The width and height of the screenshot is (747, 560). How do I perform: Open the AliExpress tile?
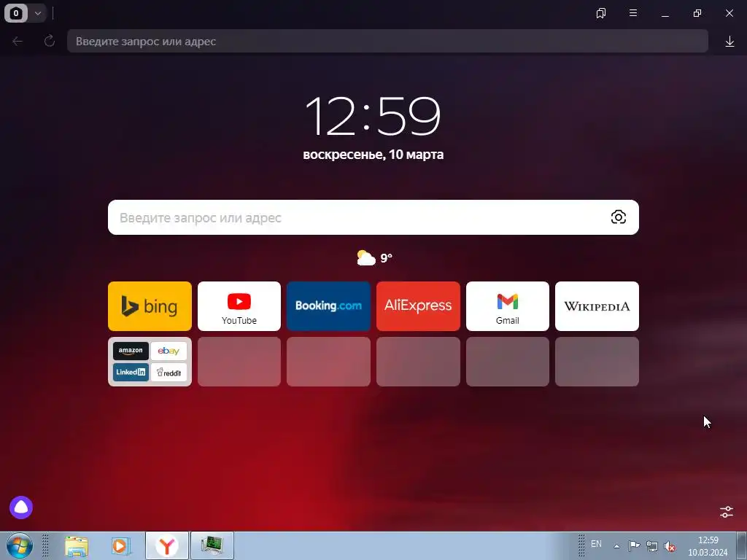[418, 306]
